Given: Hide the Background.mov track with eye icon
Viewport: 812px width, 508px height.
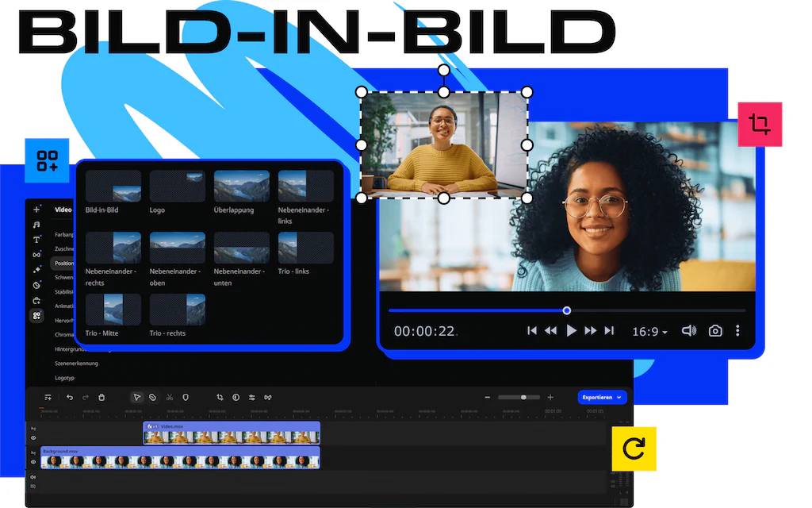Looking at the screenshot, I should (x=33, y=462).
